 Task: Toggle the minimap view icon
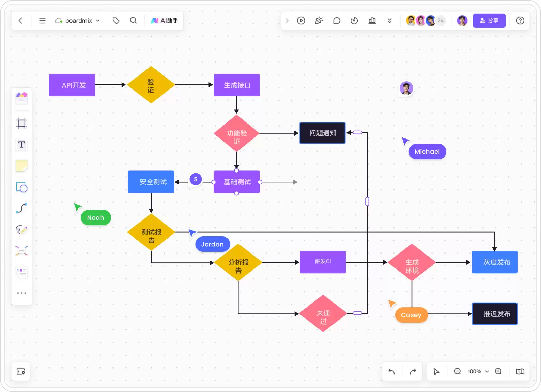click(520, 371)
